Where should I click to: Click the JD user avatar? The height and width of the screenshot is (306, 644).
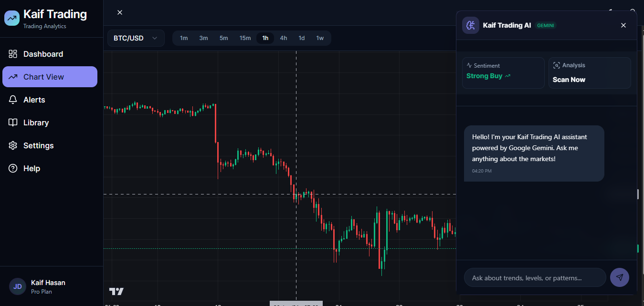click(x=18, y=286)
